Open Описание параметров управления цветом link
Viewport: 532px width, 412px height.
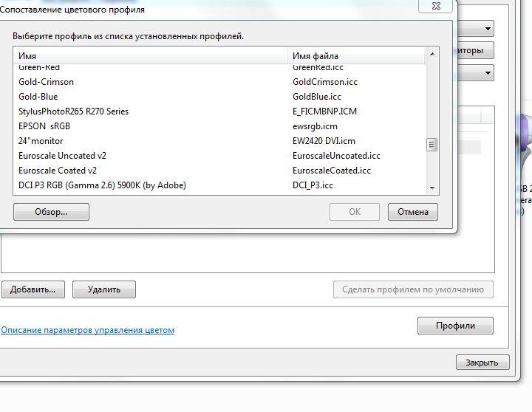[x=87, y=330]
